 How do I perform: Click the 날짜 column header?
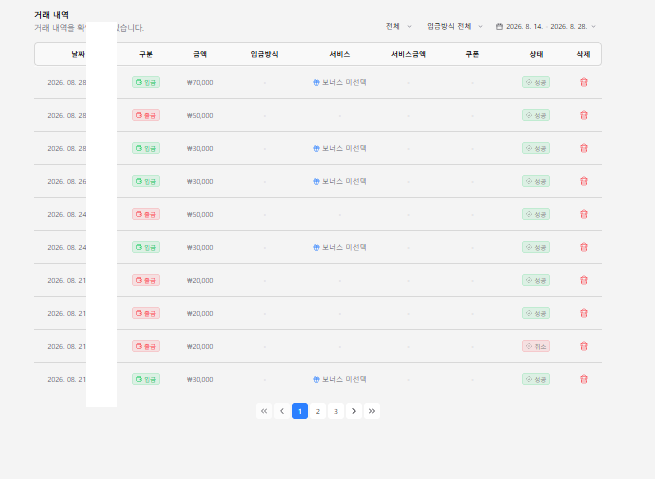[x=78, y=54]
